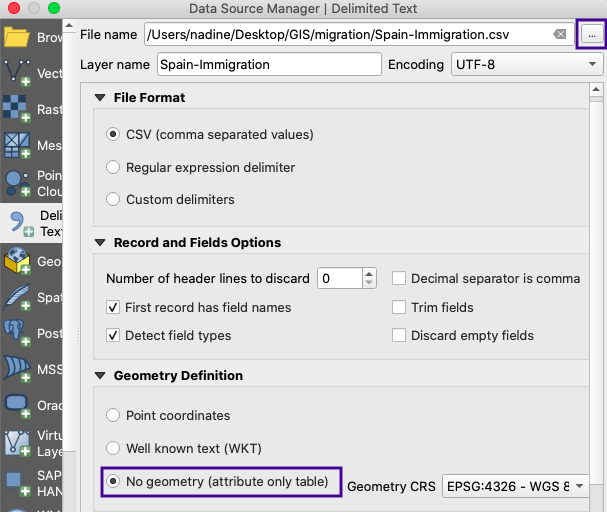Viewport: 607px width, 512px height.
Task: Browse for file with ellipsis button
Action: (x=592, y=35)
